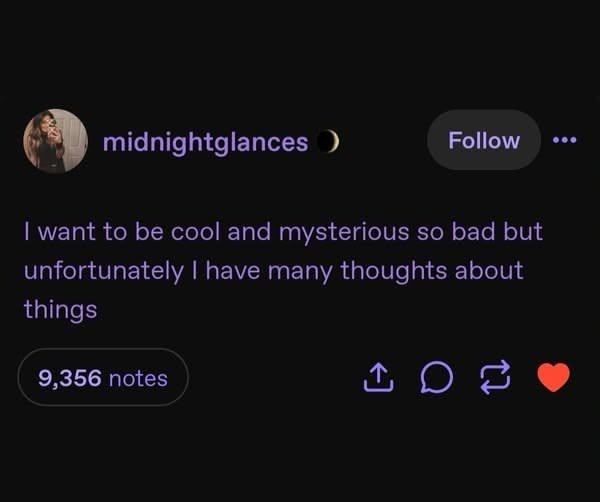The width and height of the screenshot is (600, 502).
Task: Click the midnightglances username link
Action: (x=205, y=142)
